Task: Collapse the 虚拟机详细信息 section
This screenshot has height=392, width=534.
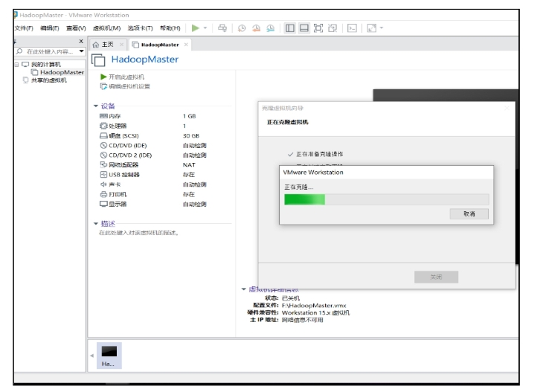Action: click(243, 289)
